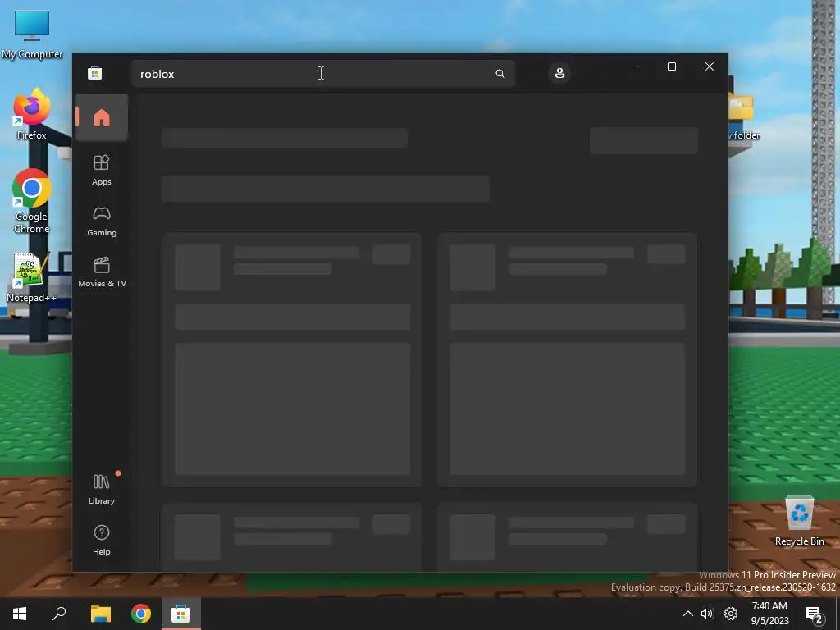The image size is (840, 630).
Task: Open the notification center with 2 notifications
Action: pyautogui.click(x=815, y=614)
